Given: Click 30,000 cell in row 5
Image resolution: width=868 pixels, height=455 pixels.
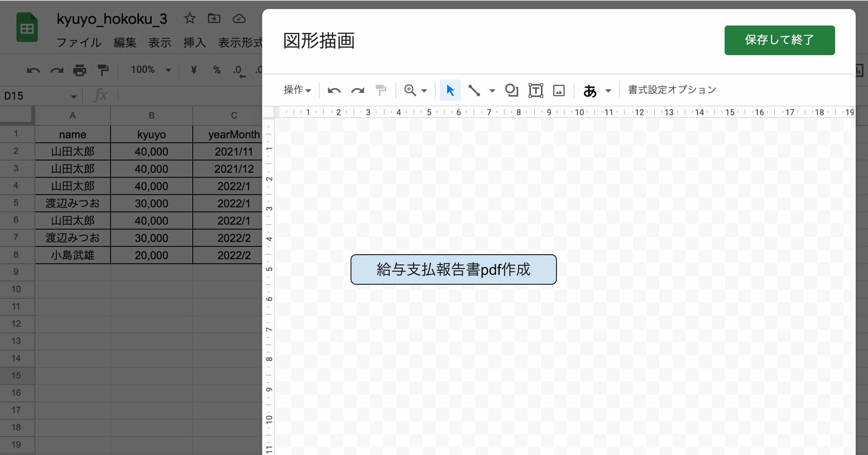Looking at the screenshot, I should 152,203.
